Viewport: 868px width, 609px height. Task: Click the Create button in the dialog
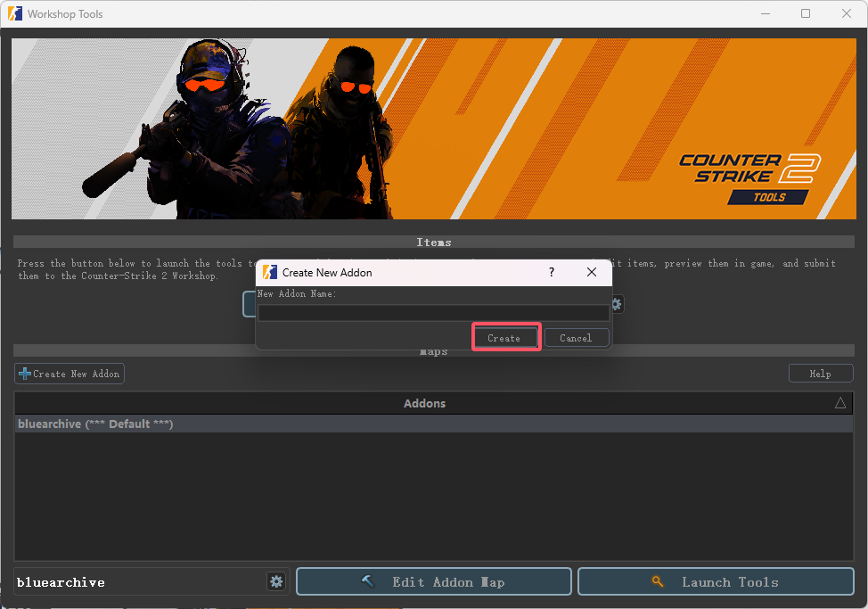click(504, 338)
